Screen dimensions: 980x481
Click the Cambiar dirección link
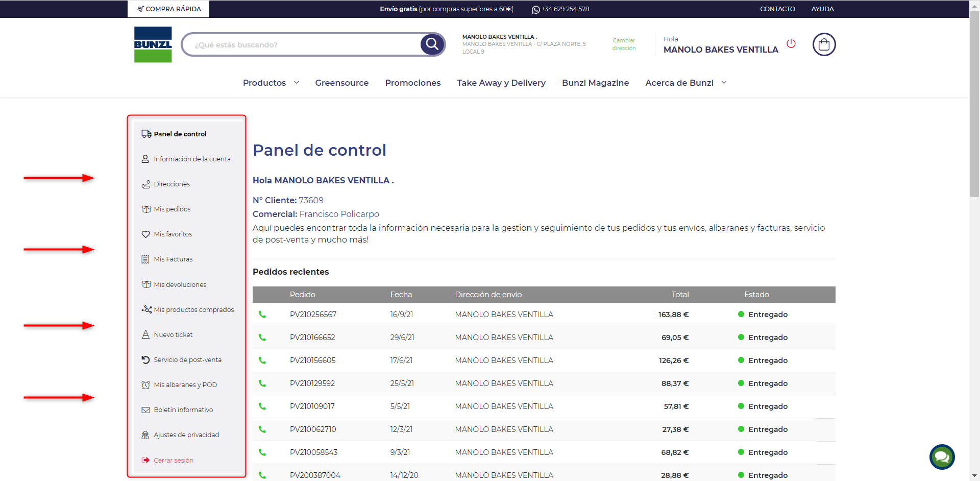click(x=624, y=44)
